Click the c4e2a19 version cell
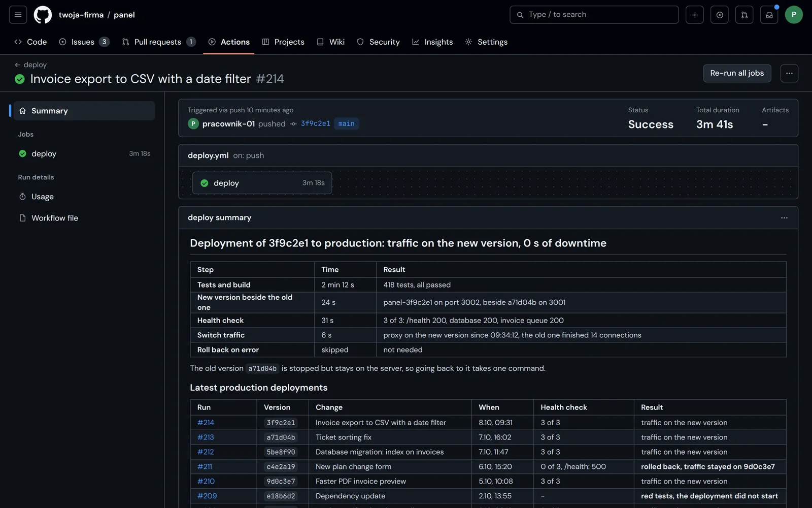 (281, 467)
